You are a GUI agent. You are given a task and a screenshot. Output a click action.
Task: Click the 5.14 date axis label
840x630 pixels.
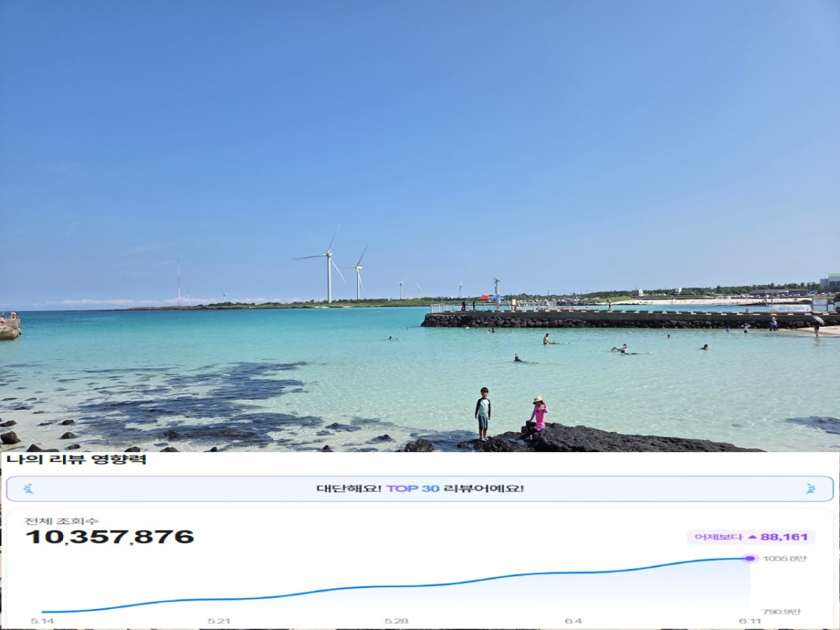tap(41, 621)
